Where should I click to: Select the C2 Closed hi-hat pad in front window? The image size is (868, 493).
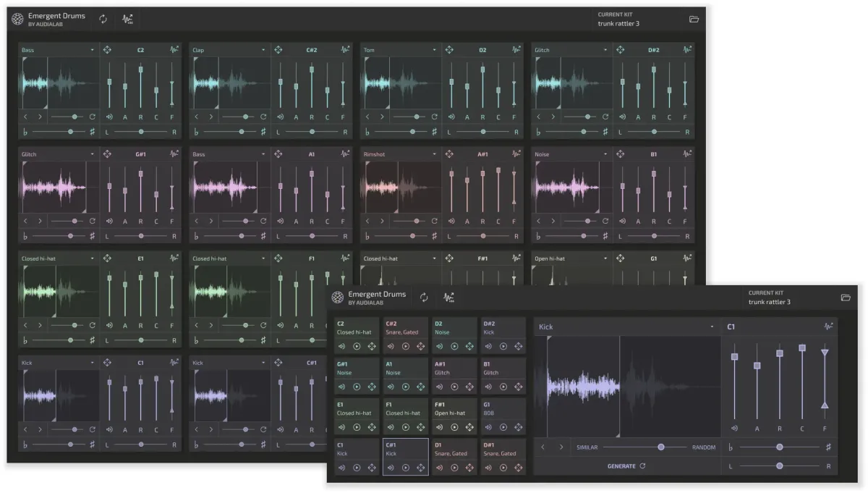tap(357, 335)
